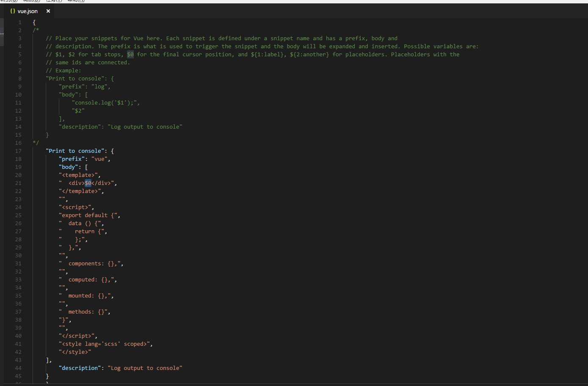
Task: Click line number 21 in the gutter
Action: coord(18,183)
